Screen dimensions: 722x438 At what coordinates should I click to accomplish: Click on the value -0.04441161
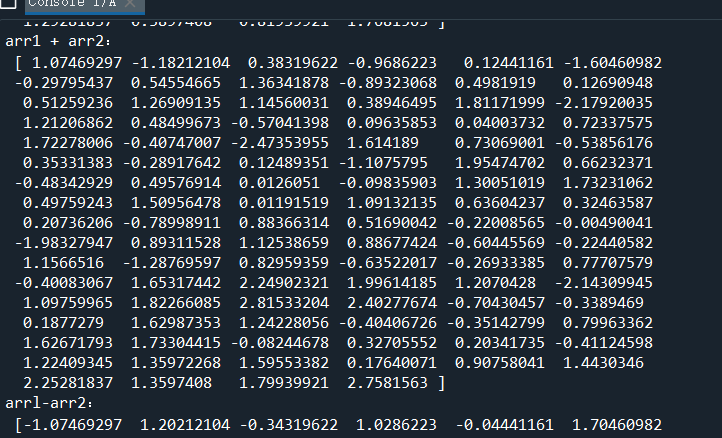(504, 425)
